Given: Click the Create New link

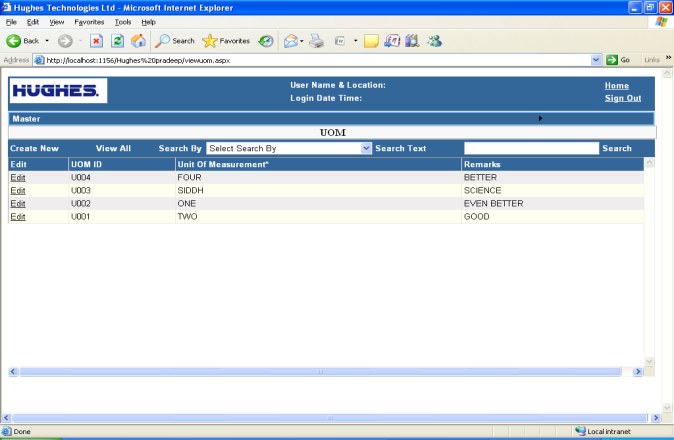Looking at the screenshot, I should point(34,148).
